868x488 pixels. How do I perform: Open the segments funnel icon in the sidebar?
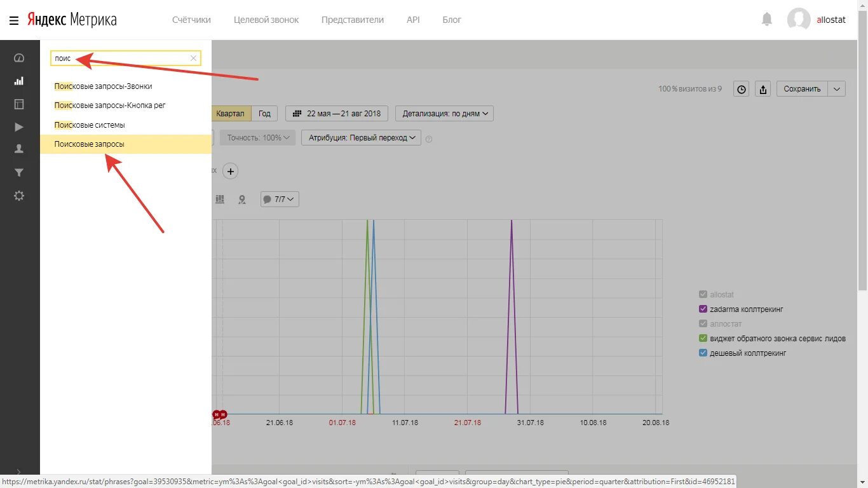pos(19,172)
